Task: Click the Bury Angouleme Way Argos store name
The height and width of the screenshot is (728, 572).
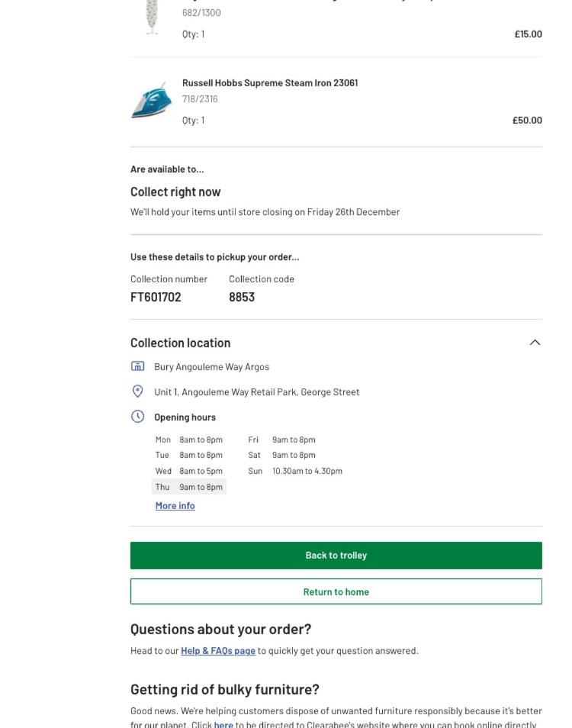Action: point(211,366)
